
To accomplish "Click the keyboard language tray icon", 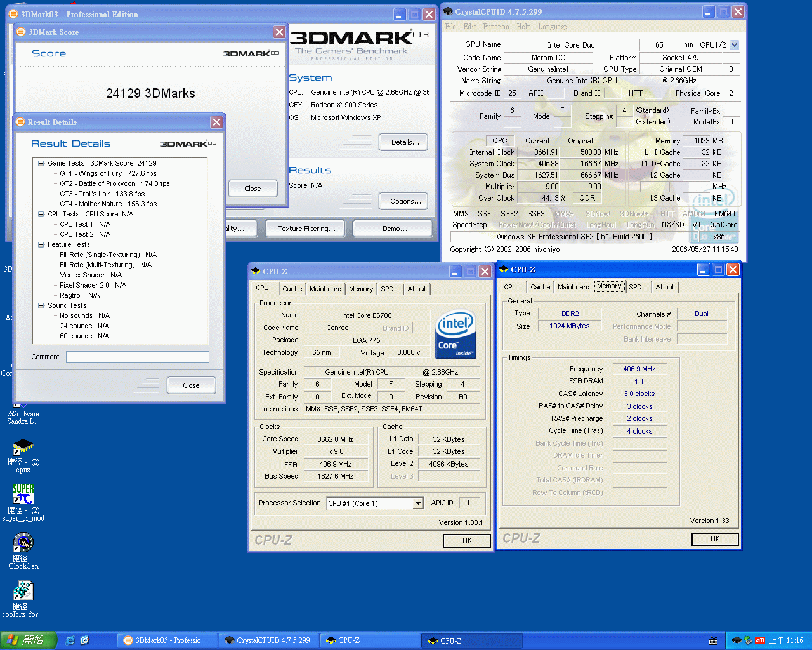I will pyautogui.click(x=713, y=640).
